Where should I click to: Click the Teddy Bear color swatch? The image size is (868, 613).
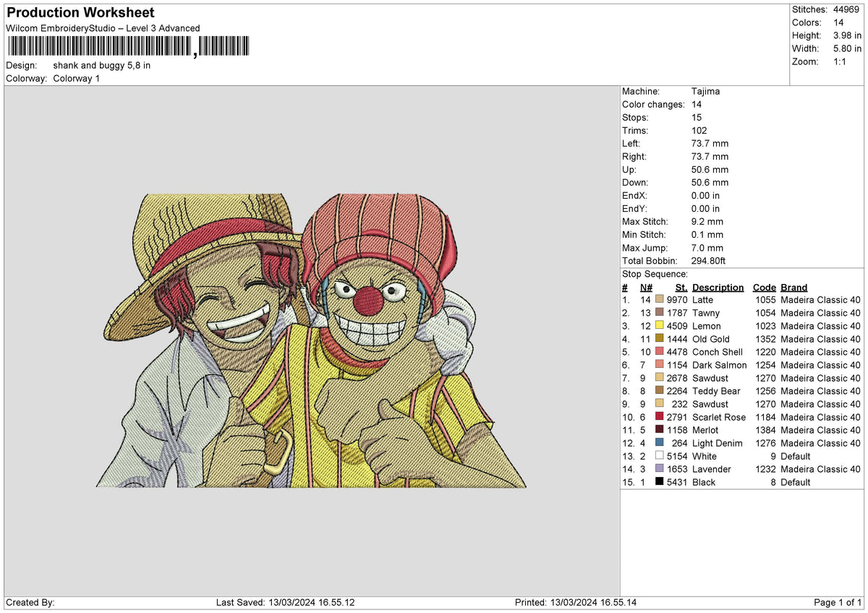pos(659,391)
